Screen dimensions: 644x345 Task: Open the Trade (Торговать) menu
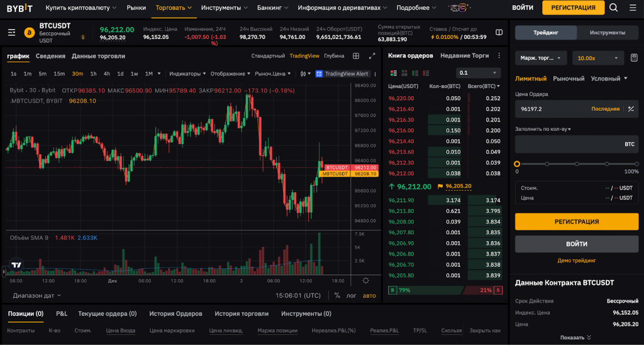(x=174, y=8)
